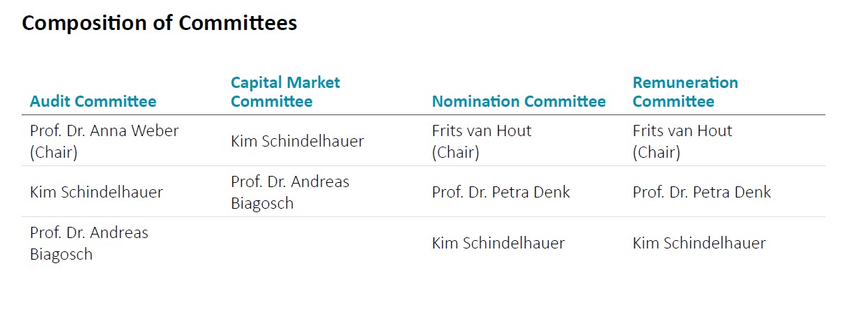Viewport: 868px width, 319px height.
Task: Select the Audit Committee column header
Action: [x=93, y=102]
